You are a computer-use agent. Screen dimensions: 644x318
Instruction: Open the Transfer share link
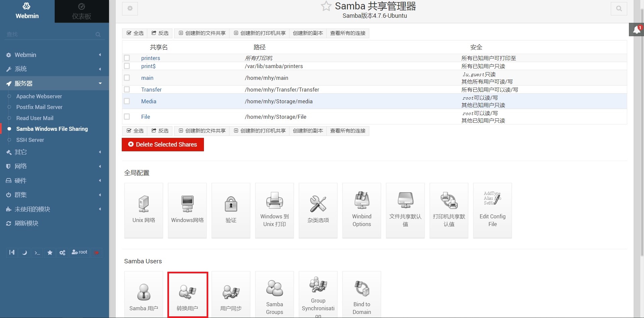(x=151, y=90)
